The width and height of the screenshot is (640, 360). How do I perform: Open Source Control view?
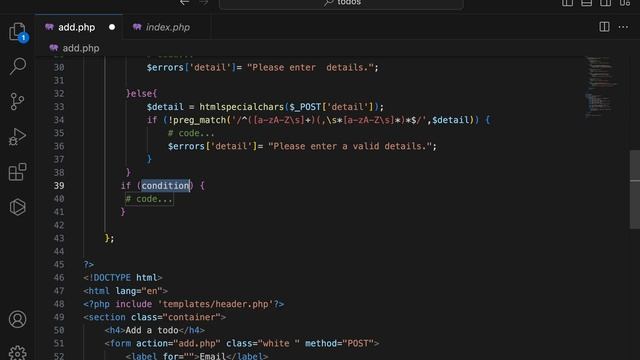18,102
